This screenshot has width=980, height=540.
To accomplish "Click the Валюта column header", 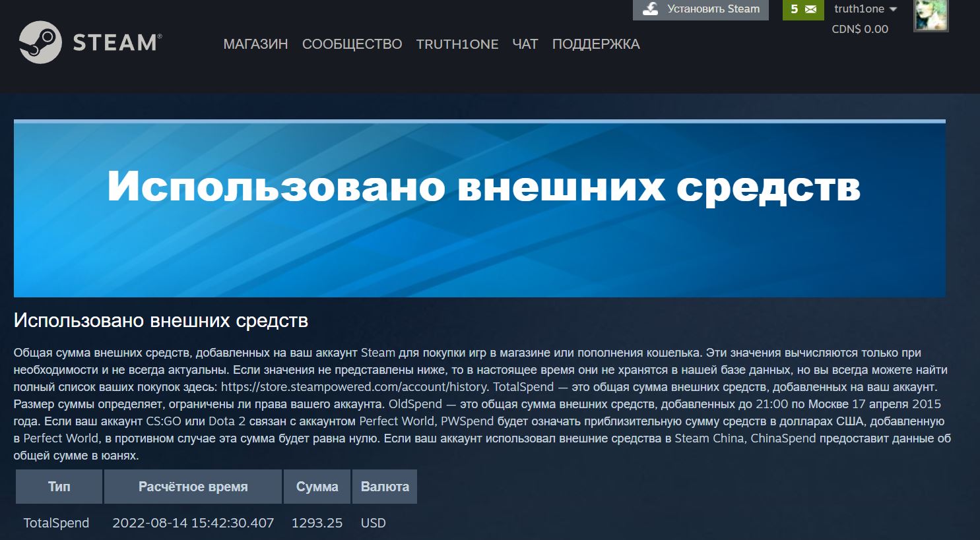I will click(385, 487).
